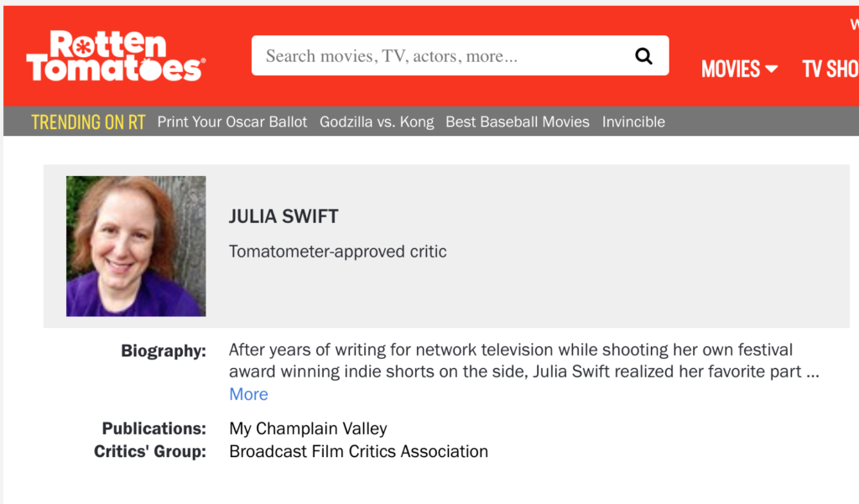Click the Broadcast Film Critics Association text
Viewport: 859px width, 504px height.
pyautogui.click(x=358, y=451)
